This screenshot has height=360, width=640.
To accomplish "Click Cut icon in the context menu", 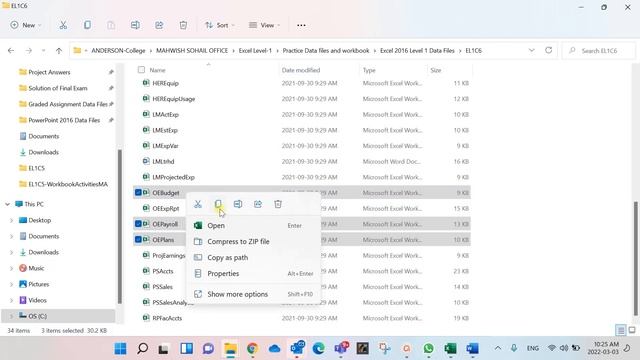I will (198, 204).
